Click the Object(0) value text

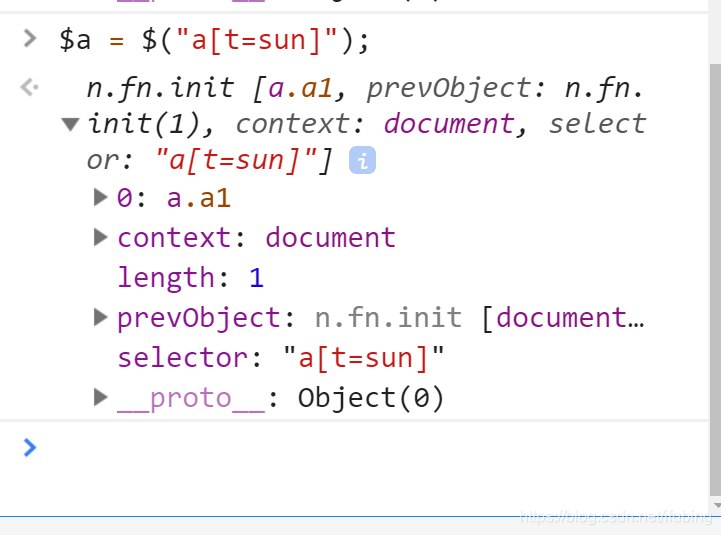pyautogui.click(x=371, y=398)
